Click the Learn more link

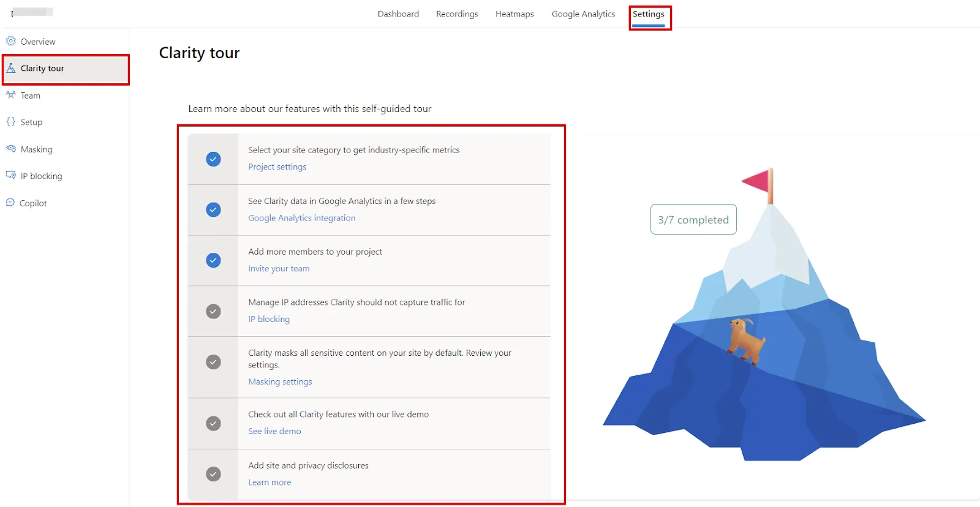(269, 483)
